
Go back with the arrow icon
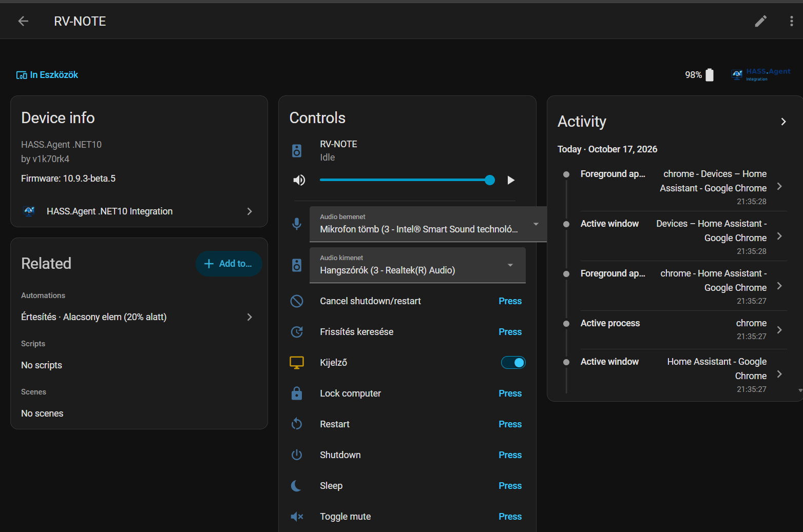(x=23, y=21)
